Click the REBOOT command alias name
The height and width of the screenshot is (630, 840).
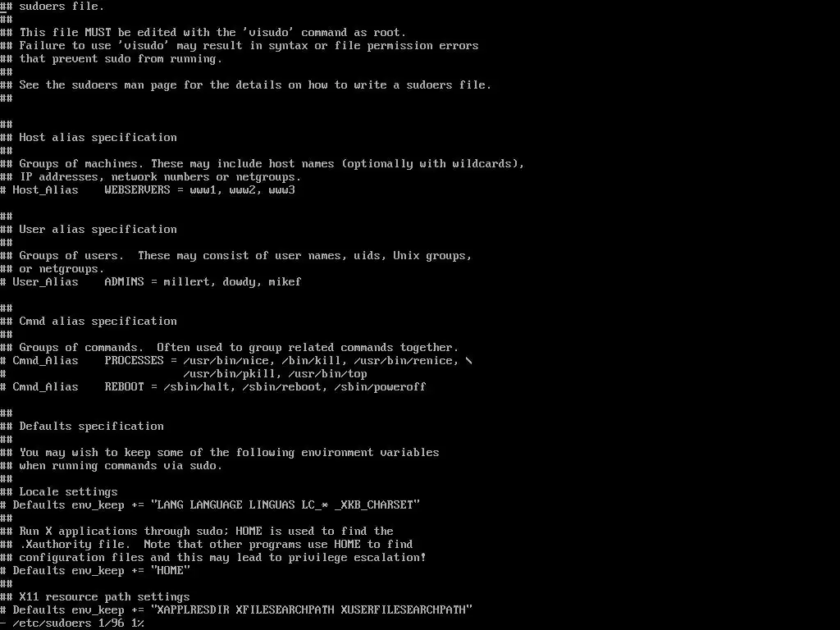point(125,387)
